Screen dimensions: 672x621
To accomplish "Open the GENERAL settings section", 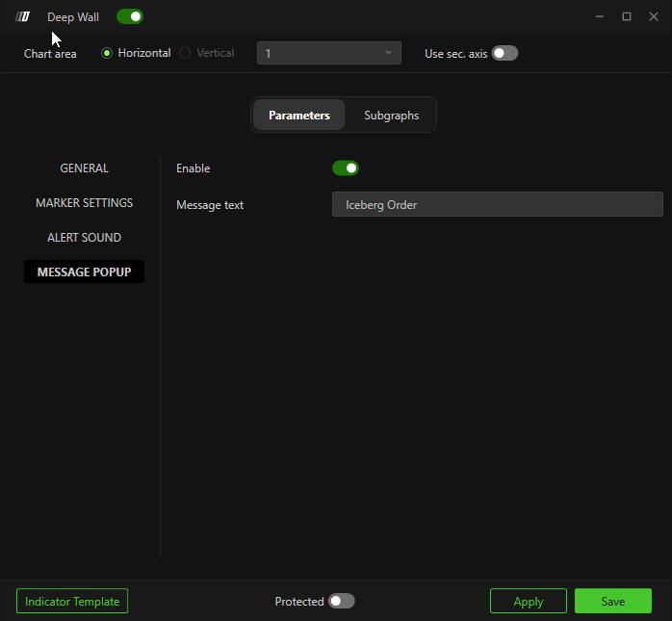I will (x=85, y=168).
